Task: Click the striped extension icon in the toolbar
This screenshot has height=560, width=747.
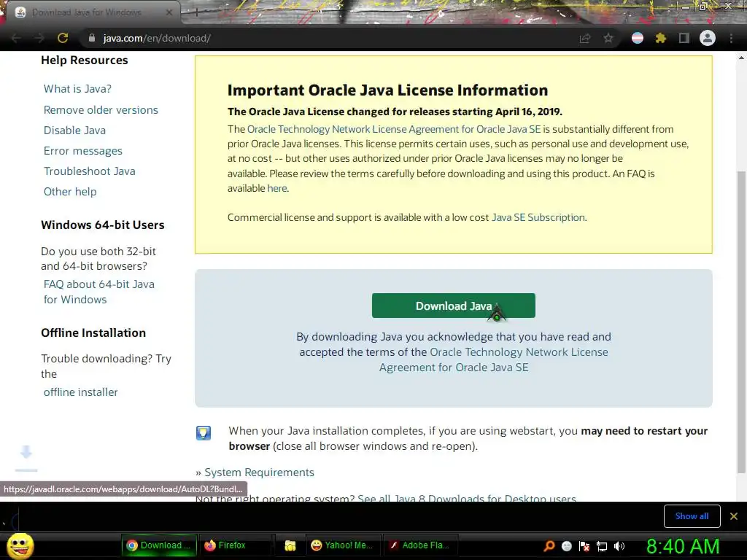Action: click(637, 38)
